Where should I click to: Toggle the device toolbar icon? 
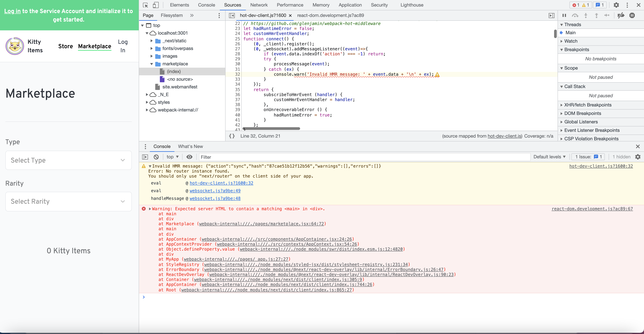(x=155, y=5)
